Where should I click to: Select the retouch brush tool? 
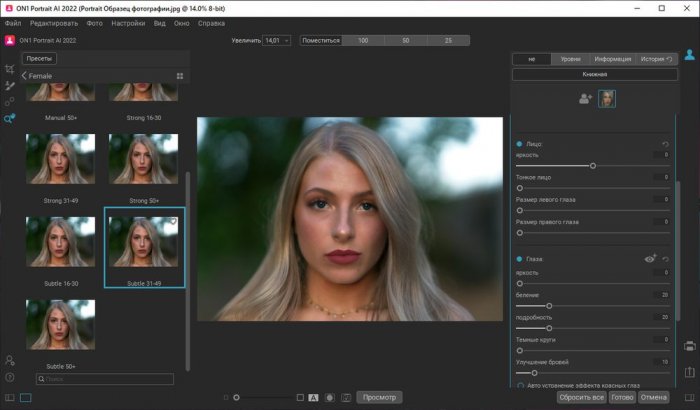pos(9,85)
